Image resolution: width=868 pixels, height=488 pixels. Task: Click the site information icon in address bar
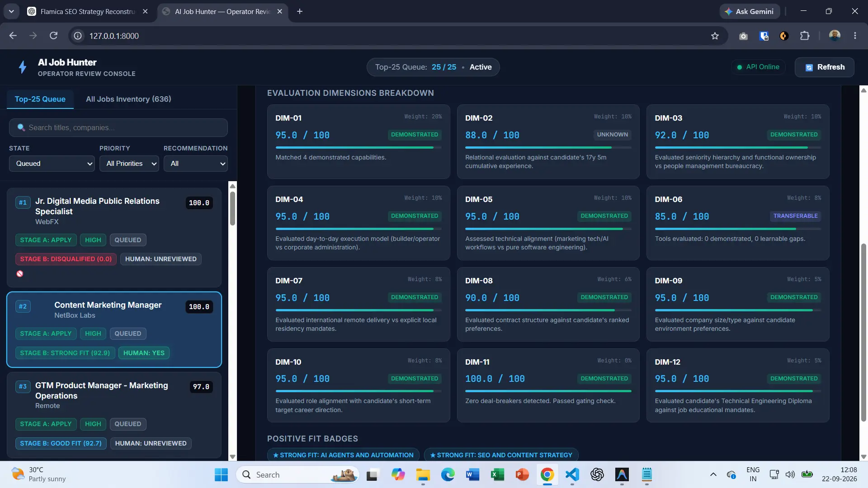pyautogui.click(x=78, y=36)
